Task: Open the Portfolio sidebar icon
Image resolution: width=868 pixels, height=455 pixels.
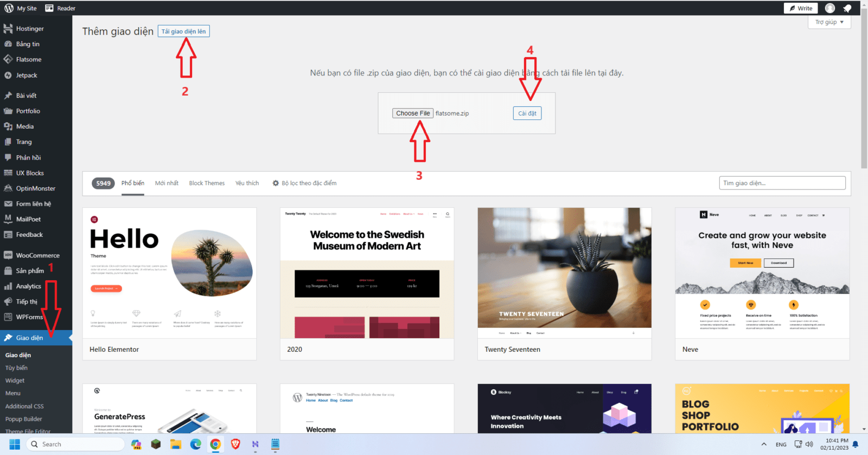Action: 8,111
